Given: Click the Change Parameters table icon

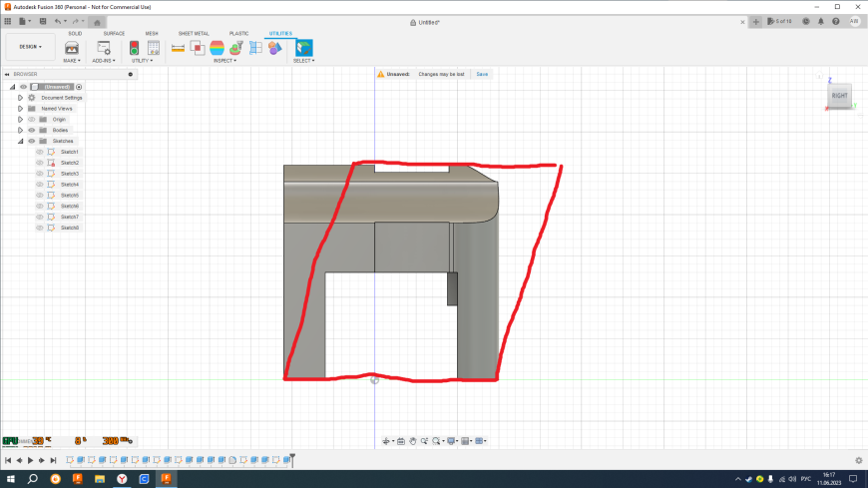Looking at the screenshot, I should tap(154, 48).
